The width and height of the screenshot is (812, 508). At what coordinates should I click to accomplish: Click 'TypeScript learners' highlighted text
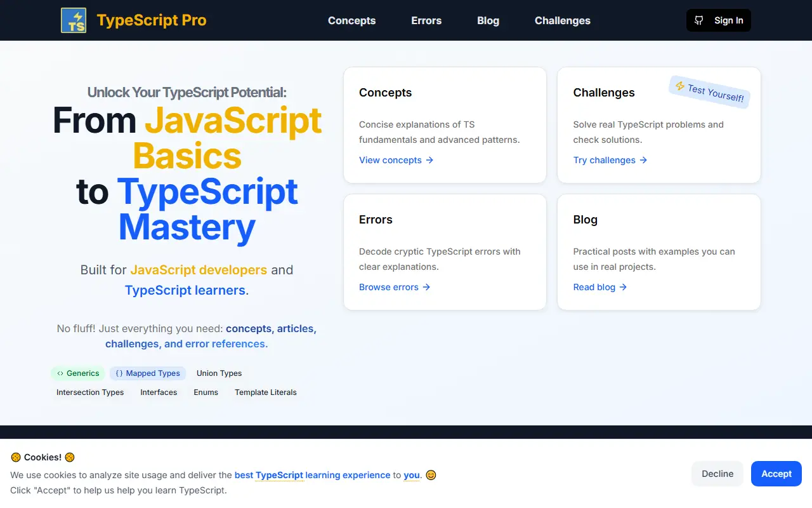pyautogui.click(x=185, y=290)
